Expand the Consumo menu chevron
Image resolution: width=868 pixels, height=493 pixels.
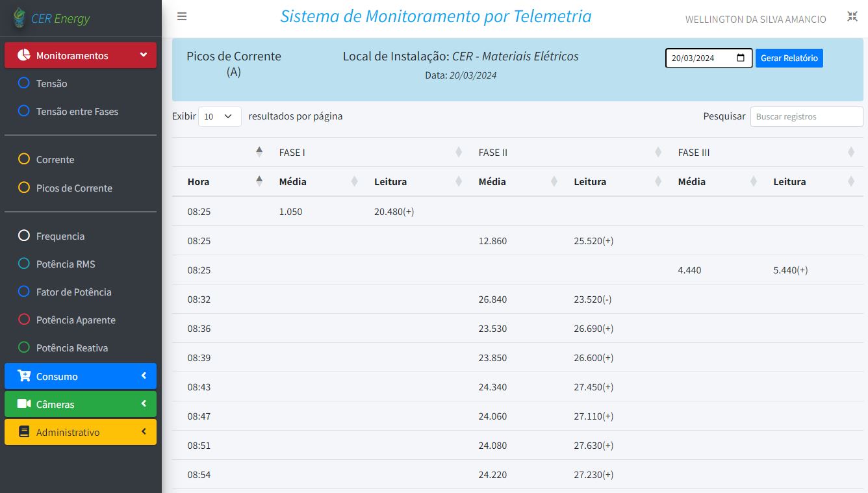pyautogui.click(x=144, y=376)
